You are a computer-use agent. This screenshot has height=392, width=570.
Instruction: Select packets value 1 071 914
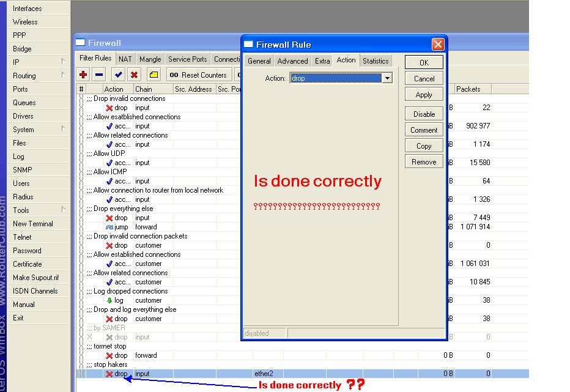[x=475, y=227]
